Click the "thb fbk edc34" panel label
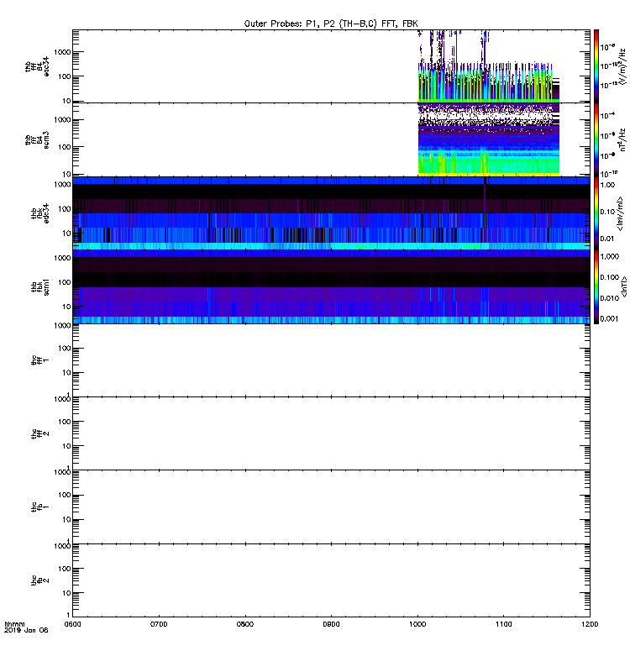 tap(39, 213)
